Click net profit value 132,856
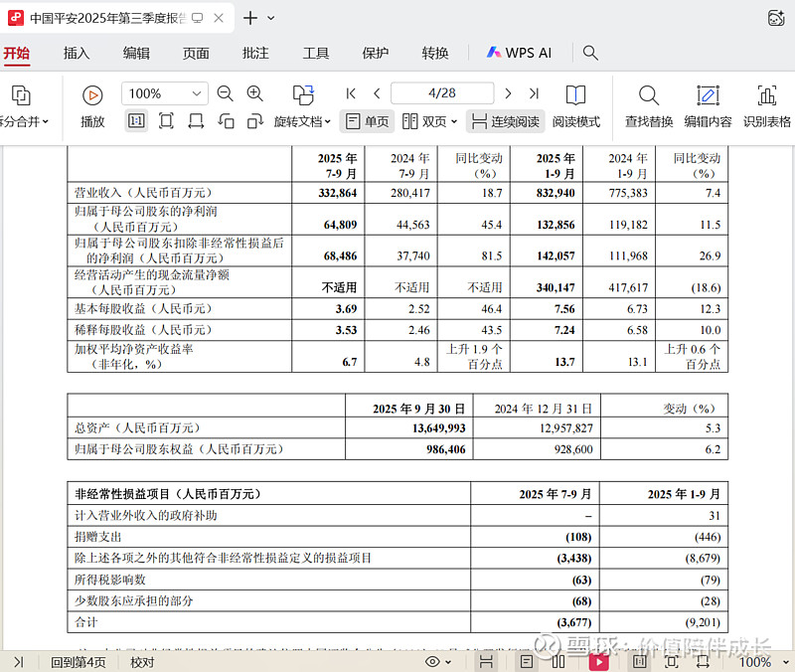 click(x=556, y=225)
